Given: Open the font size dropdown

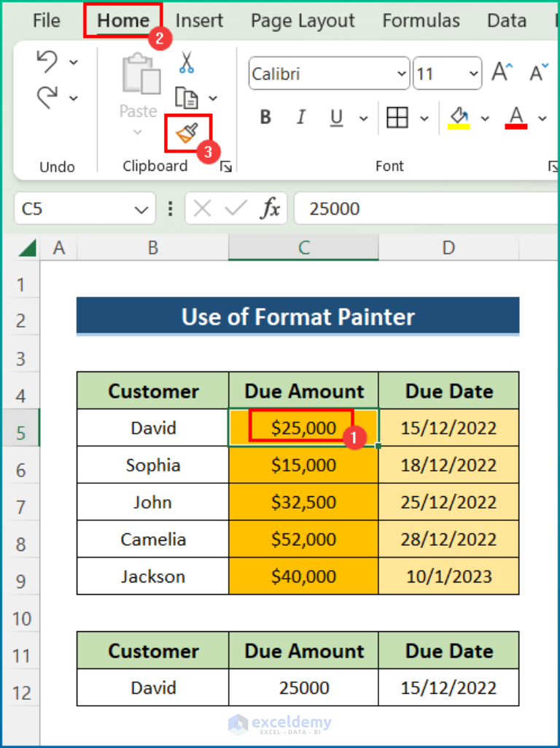Looking at the screenshot, I should pyautogui.click(x=474, y=74).
